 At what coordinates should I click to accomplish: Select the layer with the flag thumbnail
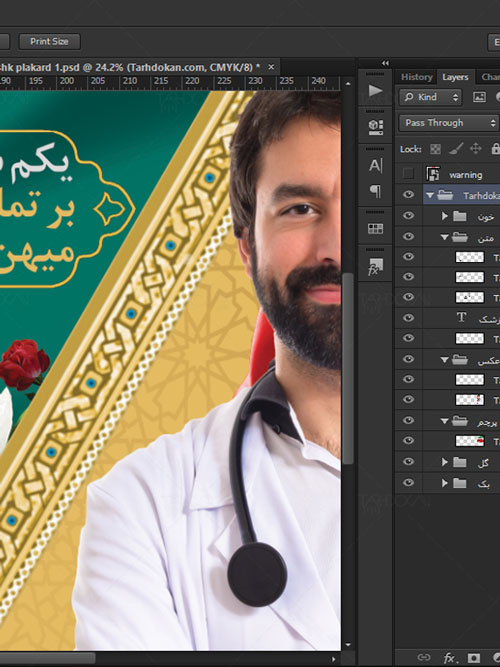pyautogui.click(x=470, y=441)
